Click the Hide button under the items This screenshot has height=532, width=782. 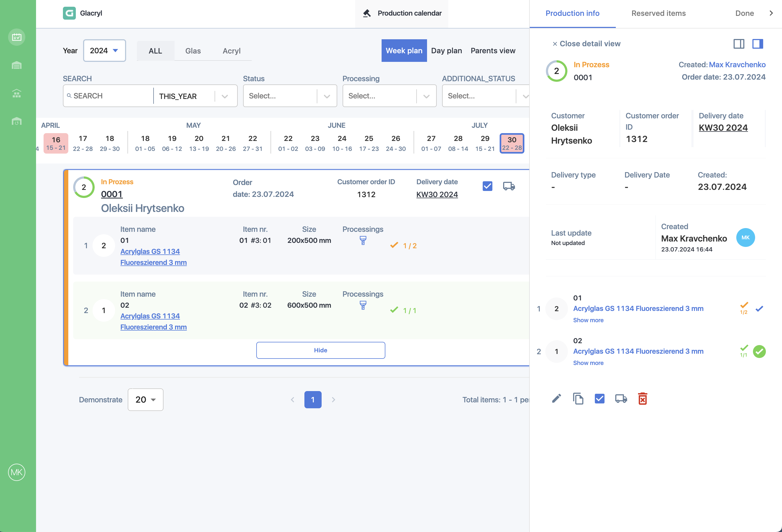tap(320, 350)
